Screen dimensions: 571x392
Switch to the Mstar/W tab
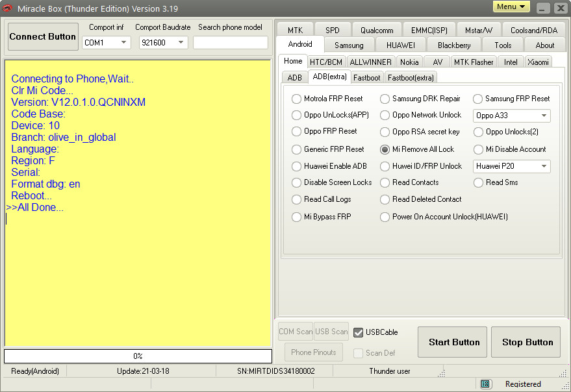[x=479, y=31]
